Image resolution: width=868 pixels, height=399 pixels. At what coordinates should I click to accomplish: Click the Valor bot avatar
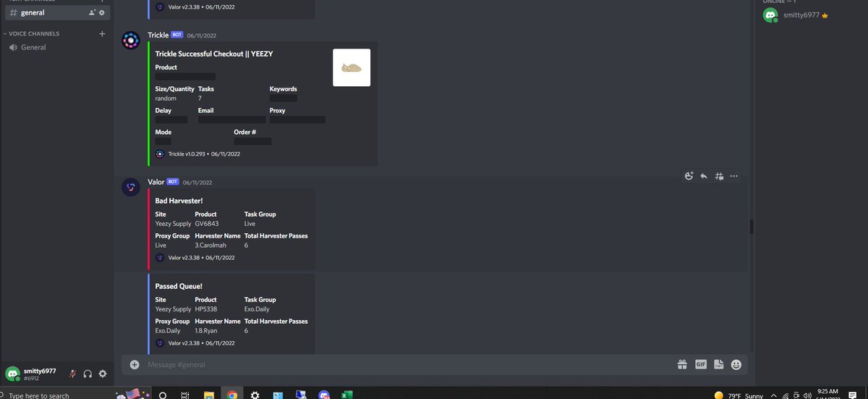pos(131,188)
